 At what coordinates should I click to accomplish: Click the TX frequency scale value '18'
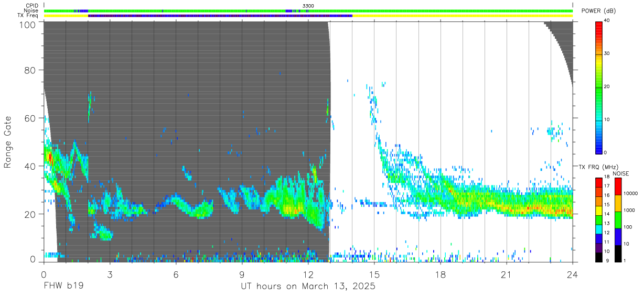(x=607, y=177)
